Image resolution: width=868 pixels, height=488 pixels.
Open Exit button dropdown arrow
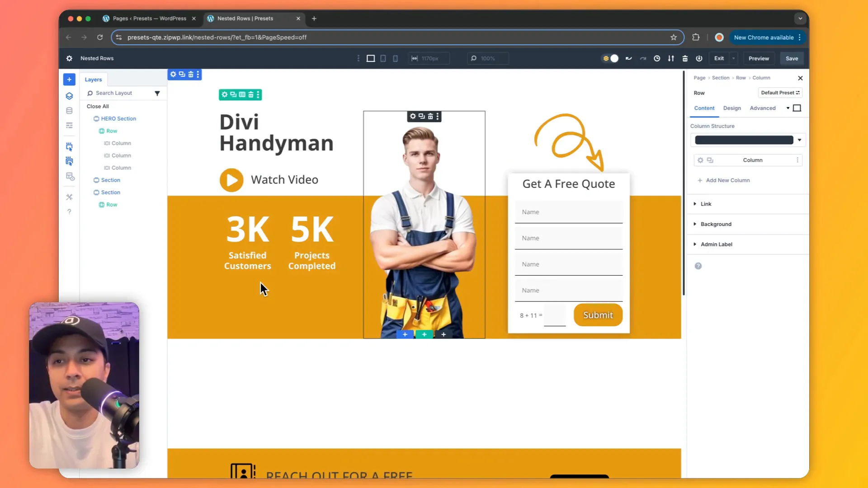click(x=733, y=58)
